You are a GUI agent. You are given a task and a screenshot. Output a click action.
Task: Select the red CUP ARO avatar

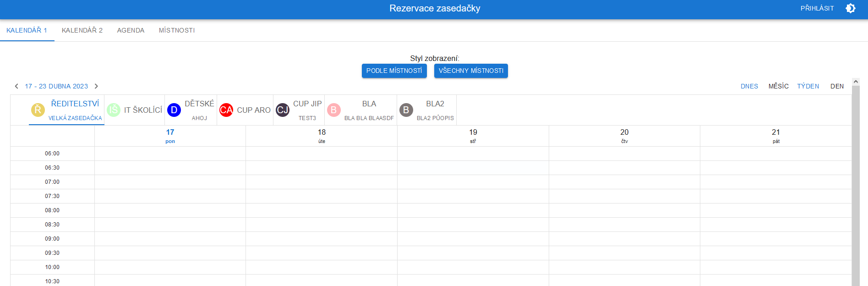[226, 110]
